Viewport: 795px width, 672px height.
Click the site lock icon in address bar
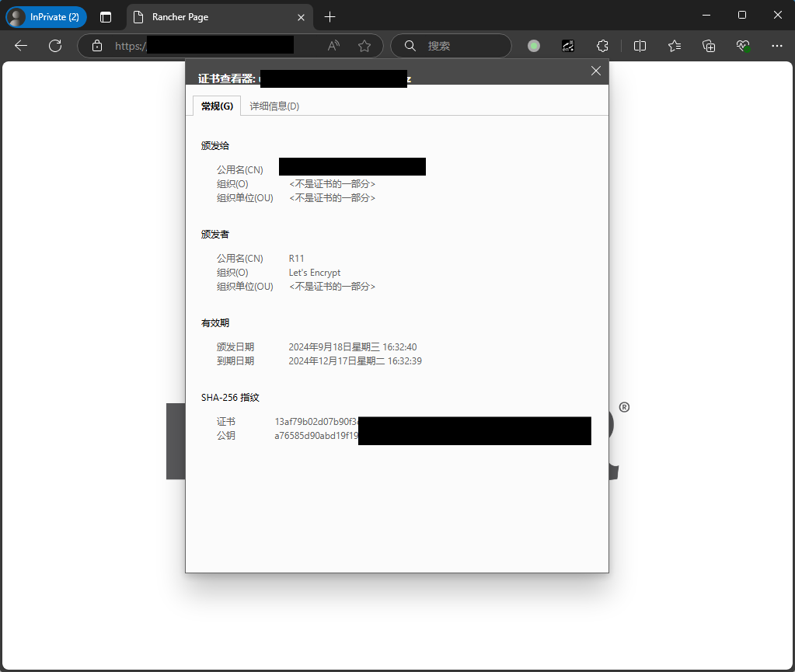coord(97,46)
